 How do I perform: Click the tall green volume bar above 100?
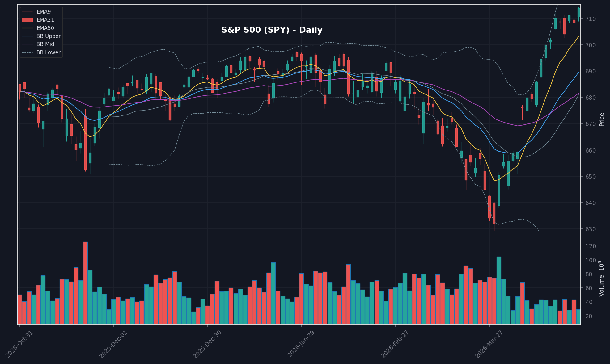(x=499, y=291)
